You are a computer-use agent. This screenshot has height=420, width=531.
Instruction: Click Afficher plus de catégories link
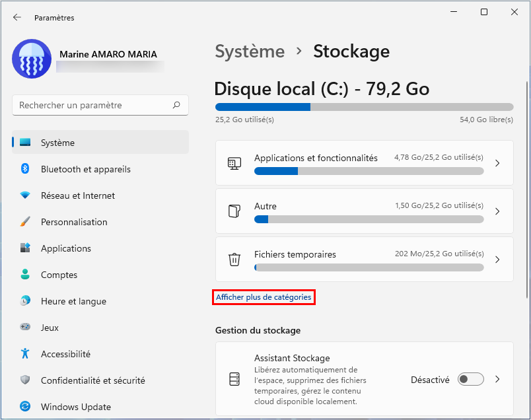point(264,297)
